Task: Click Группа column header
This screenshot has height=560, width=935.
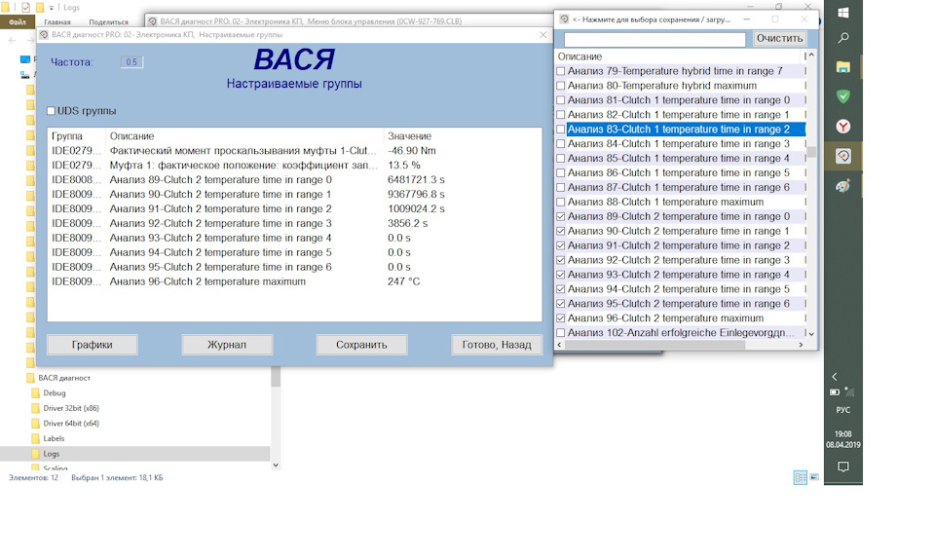Action: click(x=76, y=136)
